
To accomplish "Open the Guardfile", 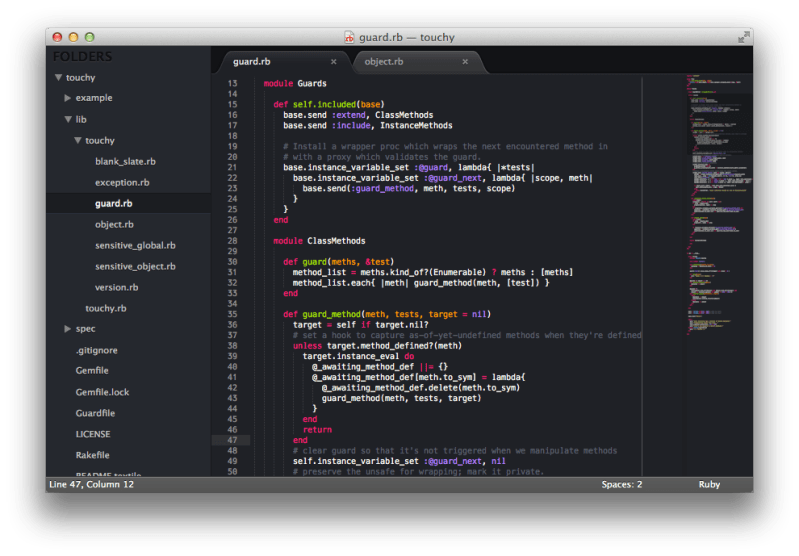I will (x=95, y=413).
